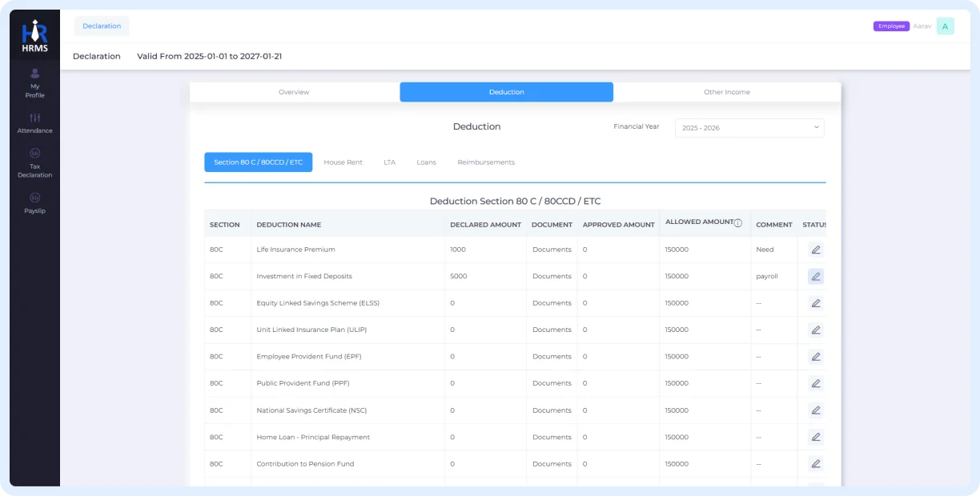The height and width of the screenshot is (496, 980).
Task: Go to Tax Declaration in sidebar
Action: (34, 162)
